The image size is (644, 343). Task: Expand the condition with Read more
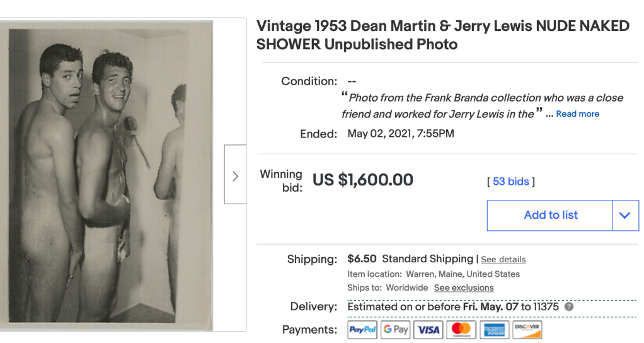(x=577, y=114)
